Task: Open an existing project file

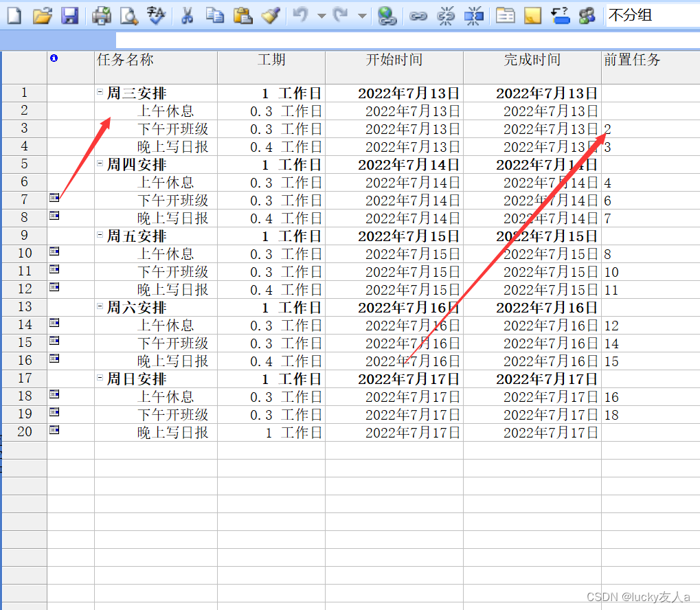Action: [x=43, y=16]
